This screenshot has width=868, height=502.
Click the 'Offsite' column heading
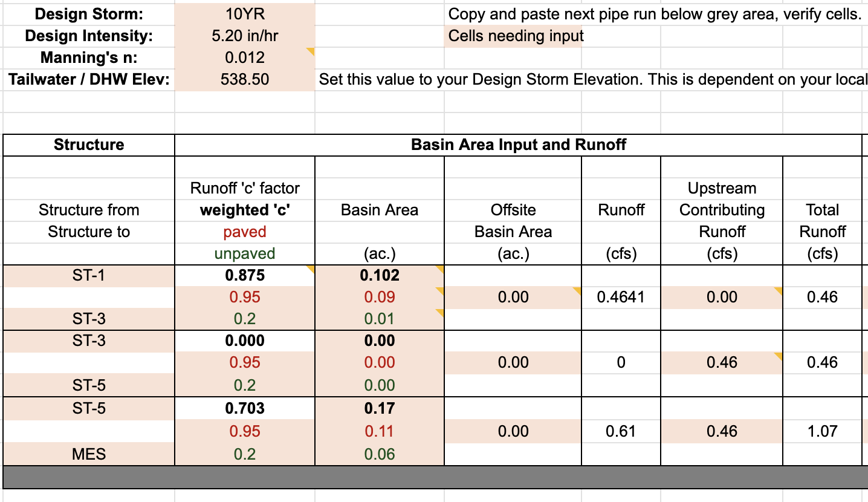click(513, 210)
